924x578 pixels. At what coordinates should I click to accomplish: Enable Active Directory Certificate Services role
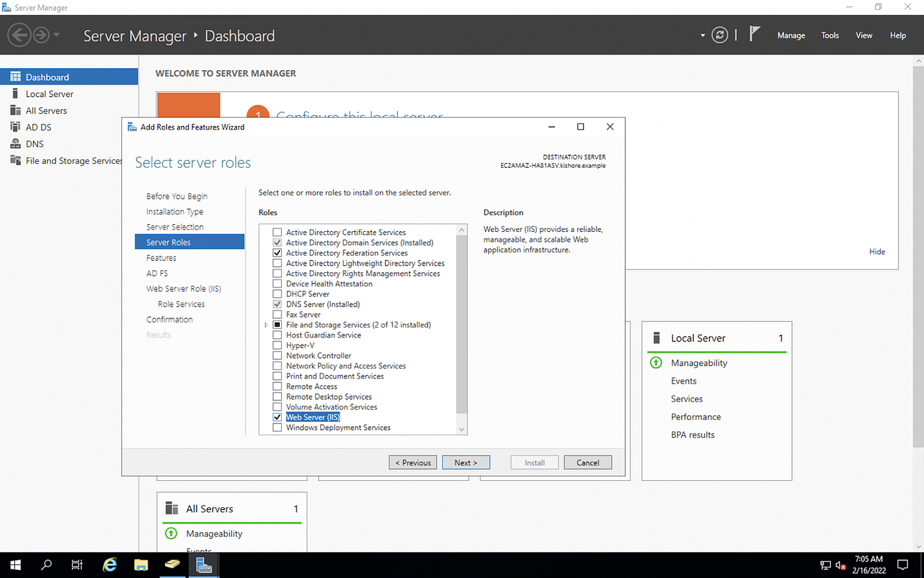pyautogui.click(x=277, y=232)
